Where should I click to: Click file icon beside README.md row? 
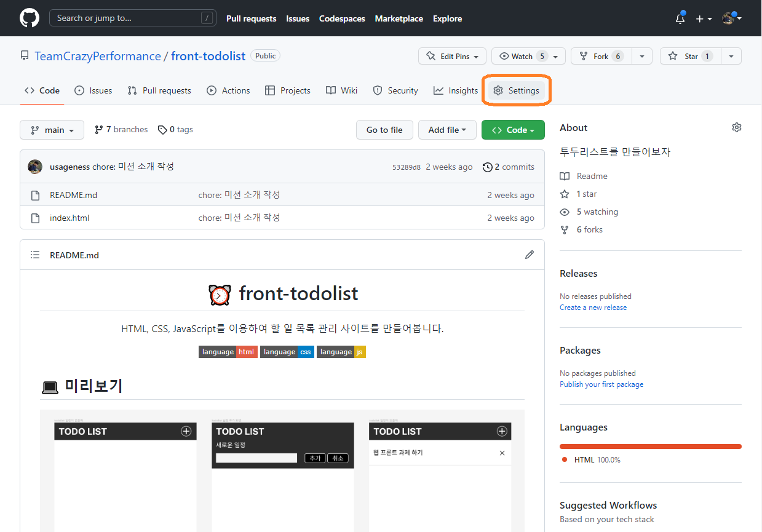35,195
